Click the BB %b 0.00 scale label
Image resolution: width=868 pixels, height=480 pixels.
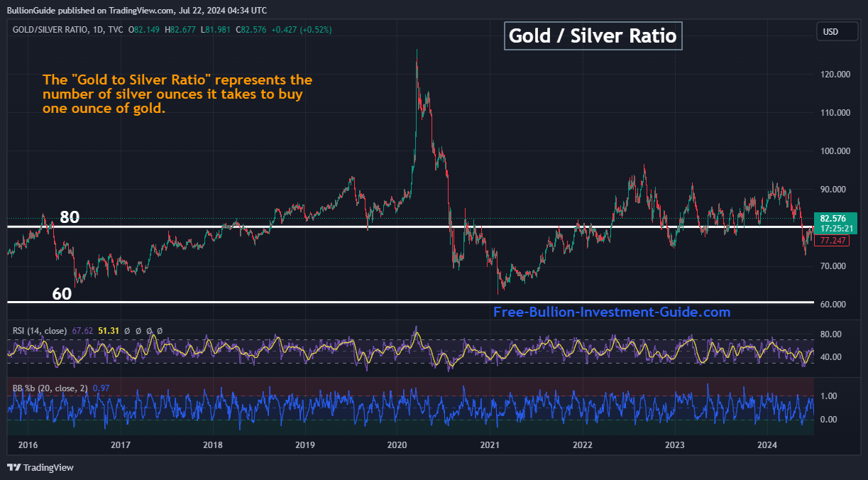[830, 420]
